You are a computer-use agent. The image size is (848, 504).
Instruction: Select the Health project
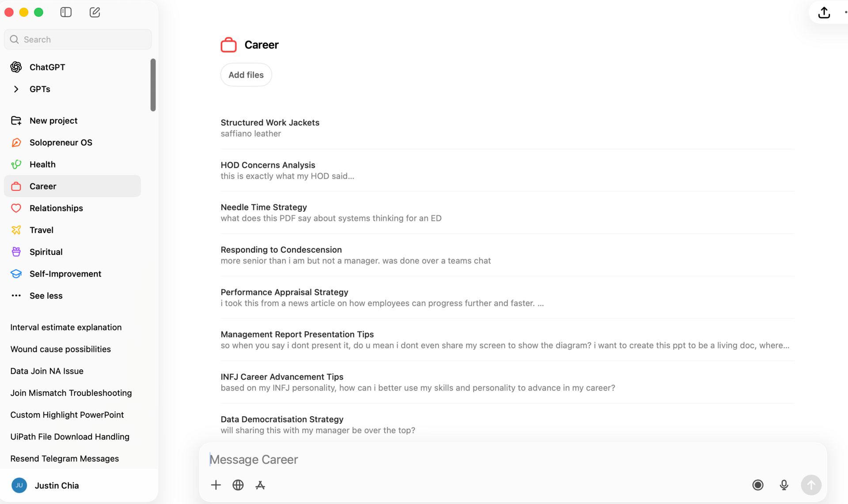point(42,164)
